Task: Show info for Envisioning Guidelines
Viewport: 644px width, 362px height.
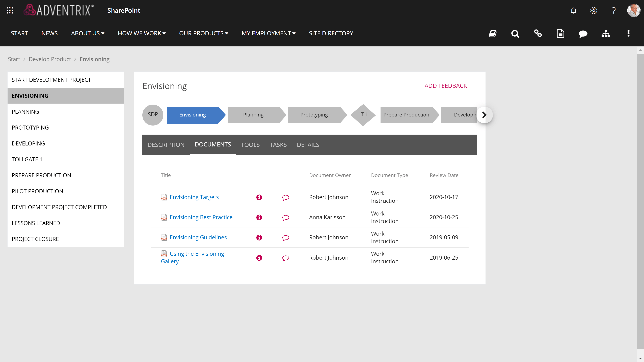Action: 259,237
